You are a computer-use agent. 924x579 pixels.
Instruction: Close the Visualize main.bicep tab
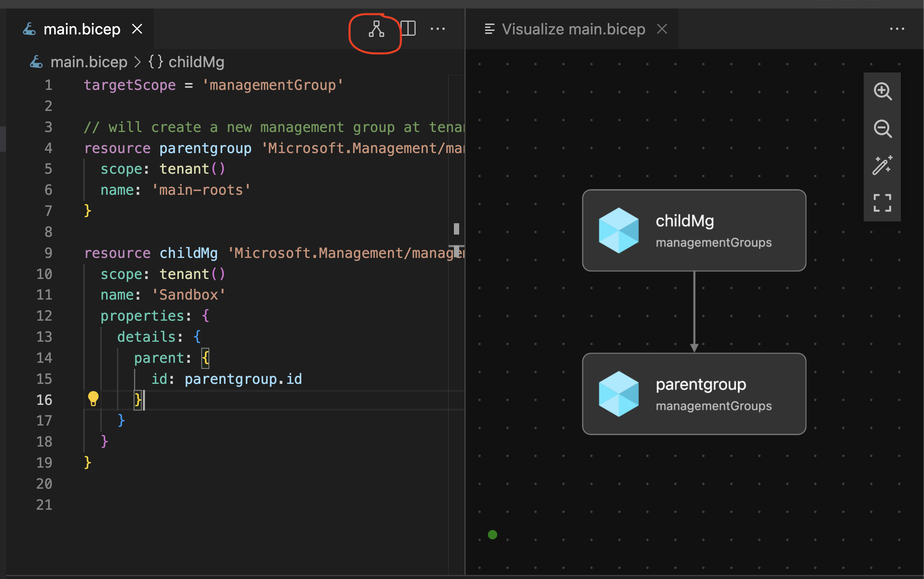pyautogui.click(x=662, y=29)
